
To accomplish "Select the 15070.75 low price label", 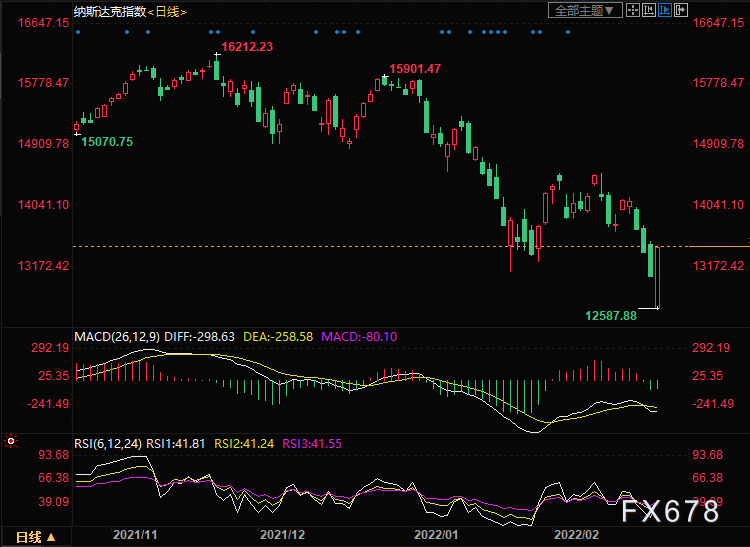I will (107, 142).
